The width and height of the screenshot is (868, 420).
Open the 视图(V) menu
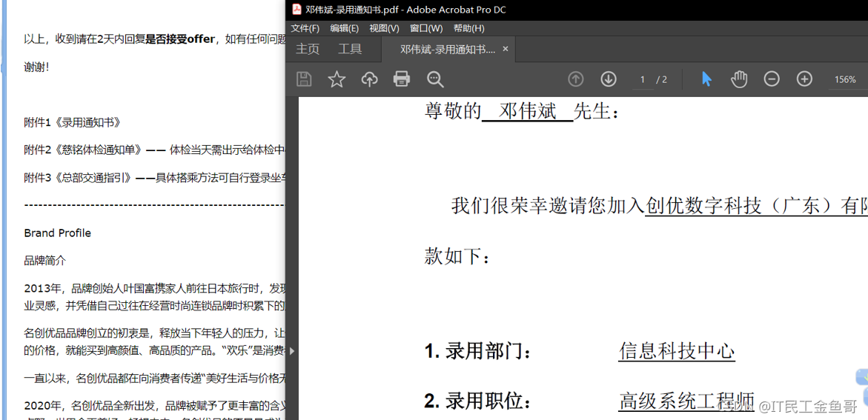[384, 28]
